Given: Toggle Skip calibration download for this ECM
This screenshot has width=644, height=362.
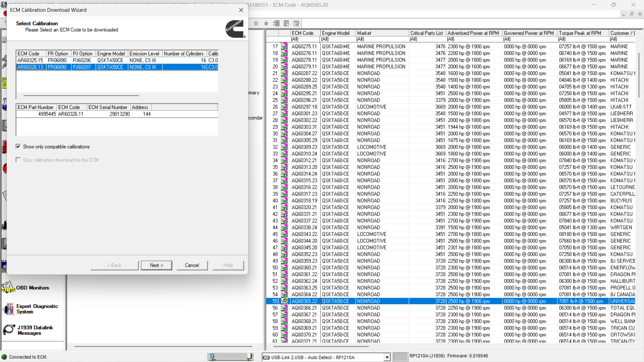Looking at the screenshot, I should [x=18, y=160].
